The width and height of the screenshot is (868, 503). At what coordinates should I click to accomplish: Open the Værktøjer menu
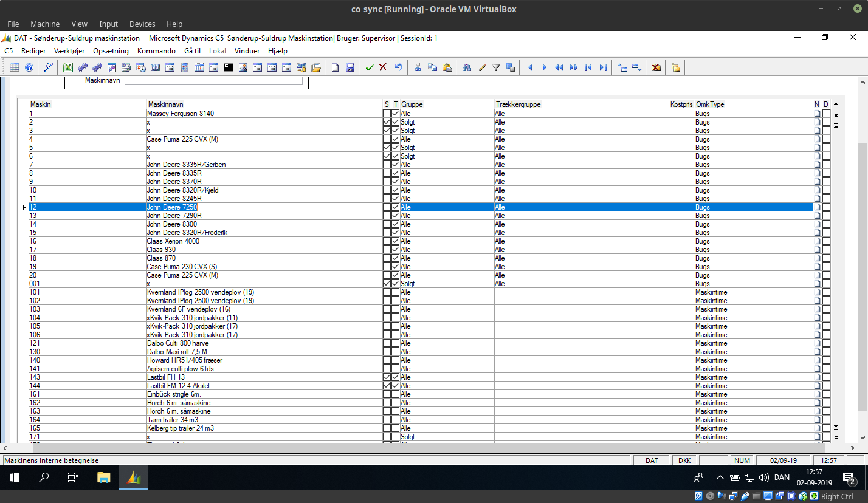coord(69,51)
